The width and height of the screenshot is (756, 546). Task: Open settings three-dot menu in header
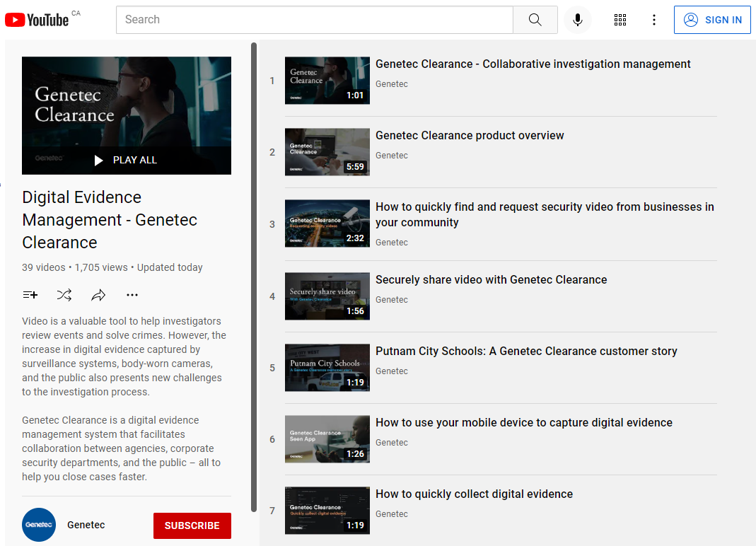pyautogui.click(x=653, y=20)
